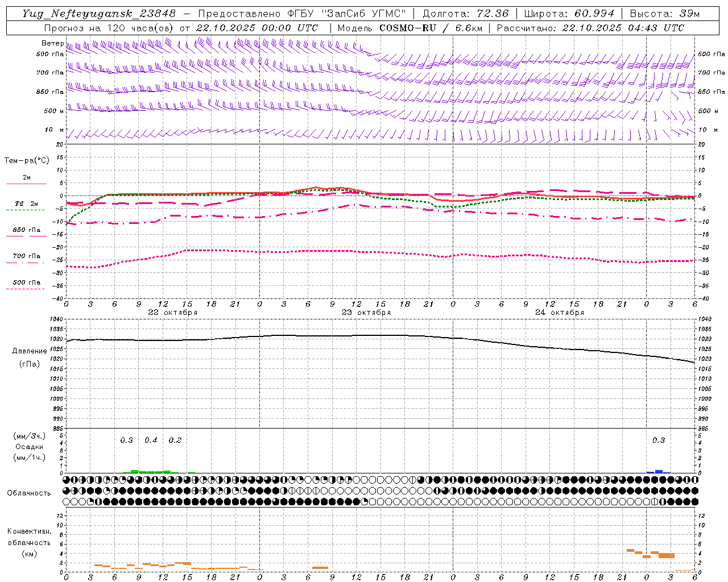Click the green precipitation bar on 22 октября
This screenshot has width=728, height=582.
tap(151, 471)
